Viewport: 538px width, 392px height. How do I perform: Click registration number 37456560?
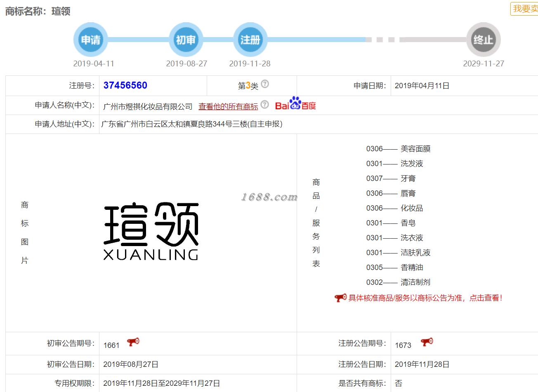pyautogui.click(x=125, y=85)
